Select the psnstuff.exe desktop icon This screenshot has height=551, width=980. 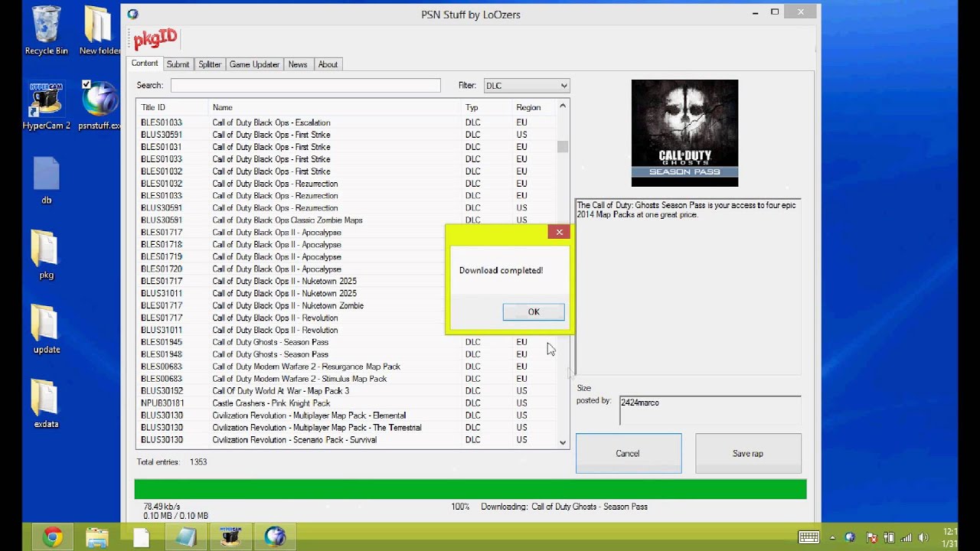coord(100,106)
